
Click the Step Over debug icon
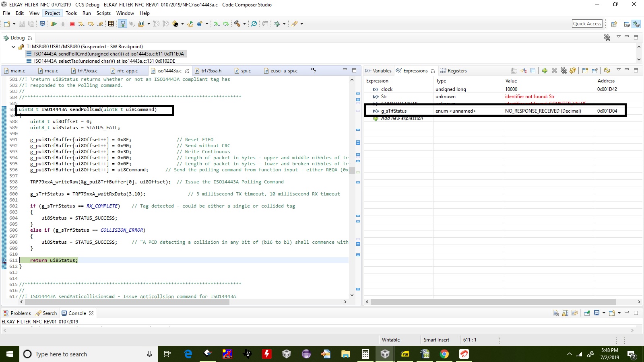pyautogui.click(x=91, y=24)
